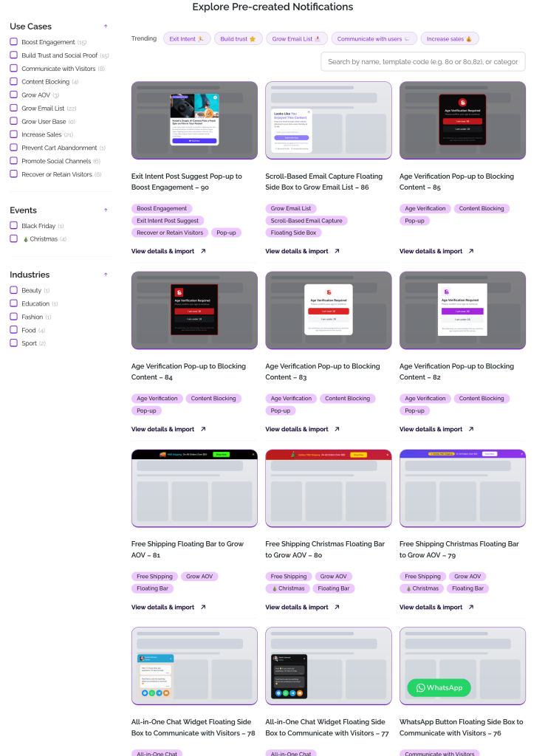The width and height of the screenshot is (545, 756).
Task: Collapse the Events filter section
Action: click(106, 210)
